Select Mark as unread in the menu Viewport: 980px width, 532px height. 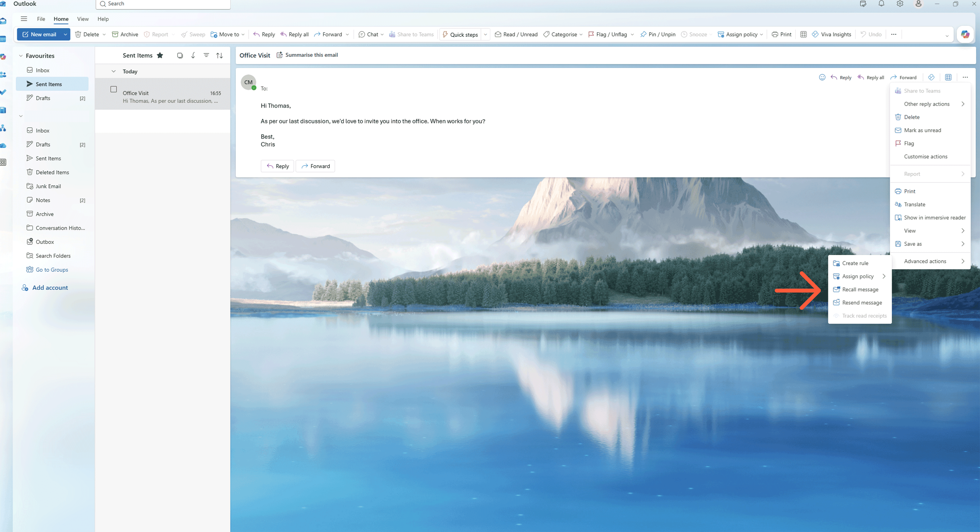[x=930, y=130]
